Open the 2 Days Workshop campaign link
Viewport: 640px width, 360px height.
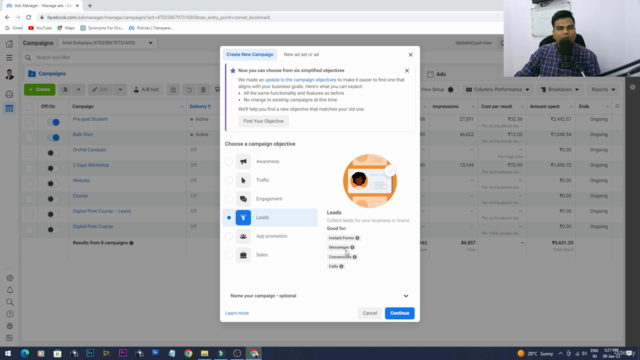point(91,165)
